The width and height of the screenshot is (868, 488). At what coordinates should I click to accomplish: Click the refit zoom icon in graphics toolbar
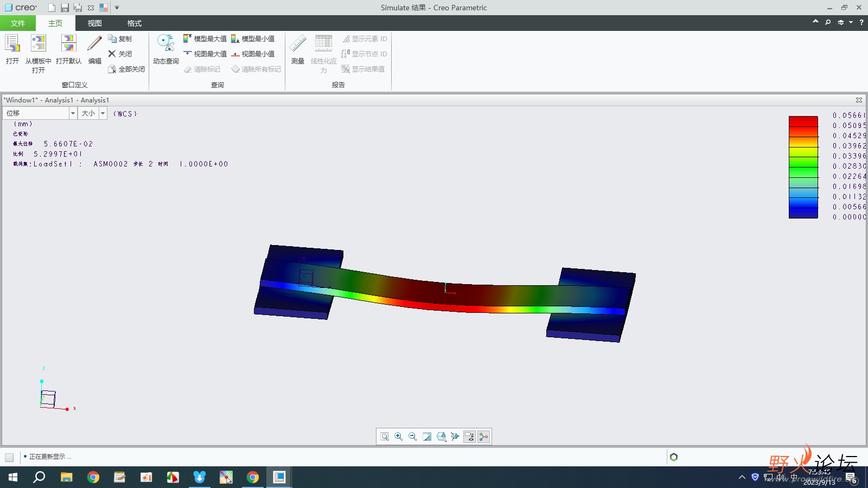385,436
